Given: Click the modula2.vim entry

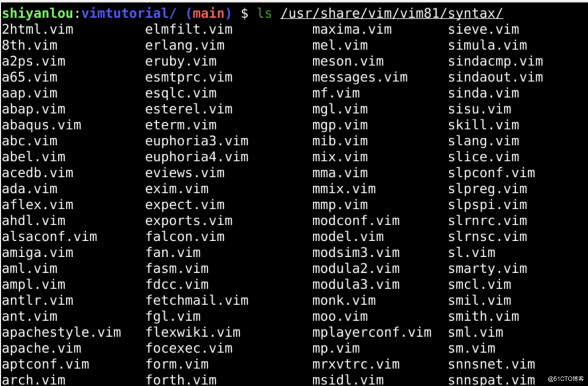Looking at the screenshot, I should (x=356, y=269).
